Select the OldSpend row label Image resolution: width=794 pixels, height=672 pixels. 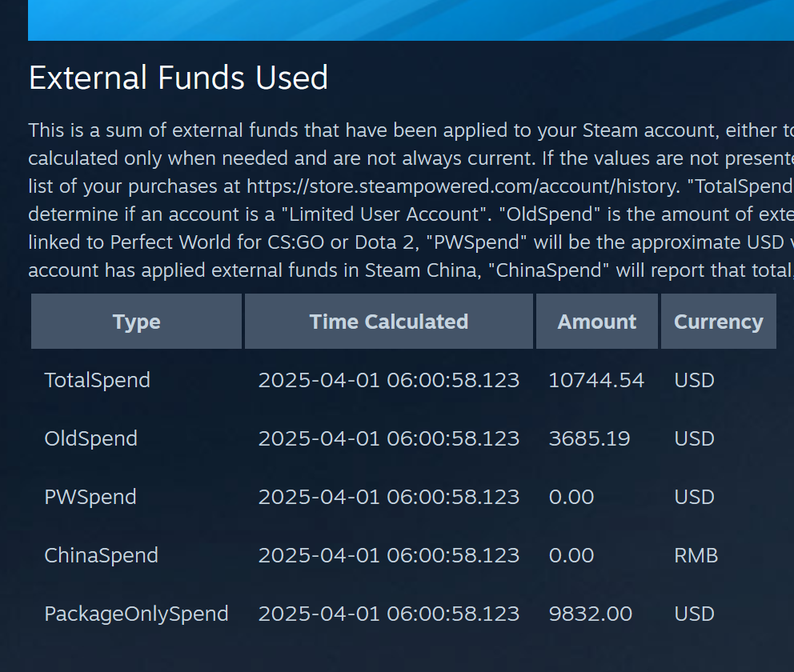pyautogui.click(x=90, y=438)
